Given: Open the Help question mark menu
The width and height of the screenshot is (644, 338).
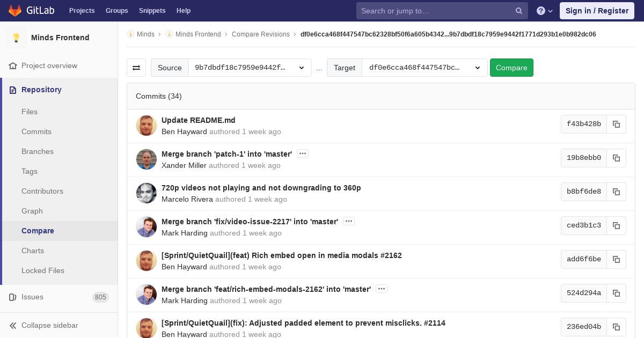Looking at the screenshot, I should point(544,11).
